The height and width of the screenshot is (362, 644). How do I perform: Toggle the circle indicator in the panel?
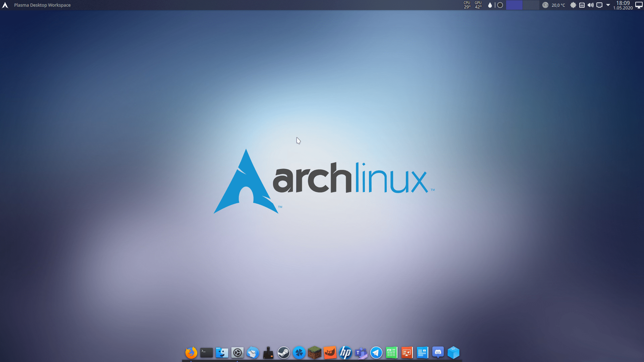[x=500, y=5]
